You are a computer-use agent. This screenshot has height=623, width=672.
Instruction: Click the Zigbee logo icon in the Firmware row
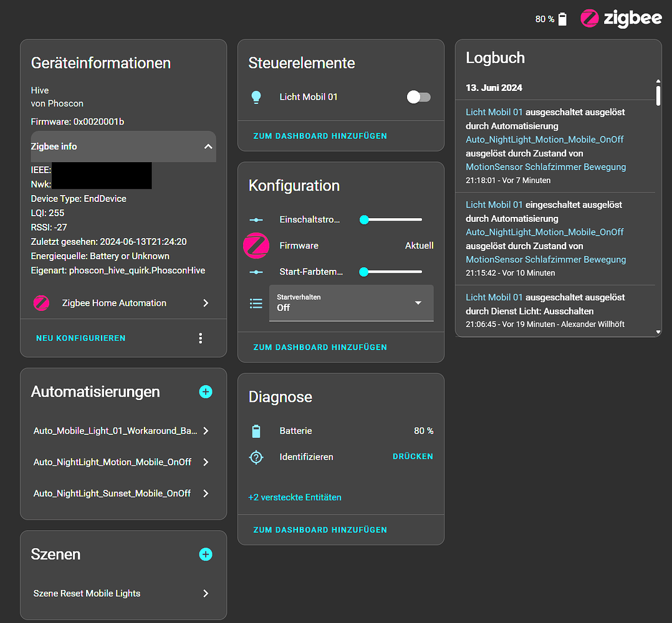tap(256, 245)
